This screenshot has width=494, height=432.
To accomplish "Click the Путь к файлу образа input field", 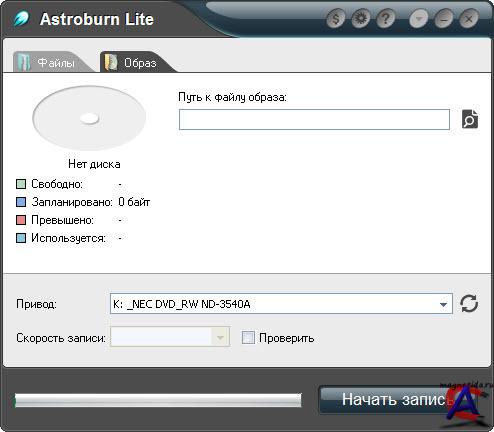I will point(314,119).
